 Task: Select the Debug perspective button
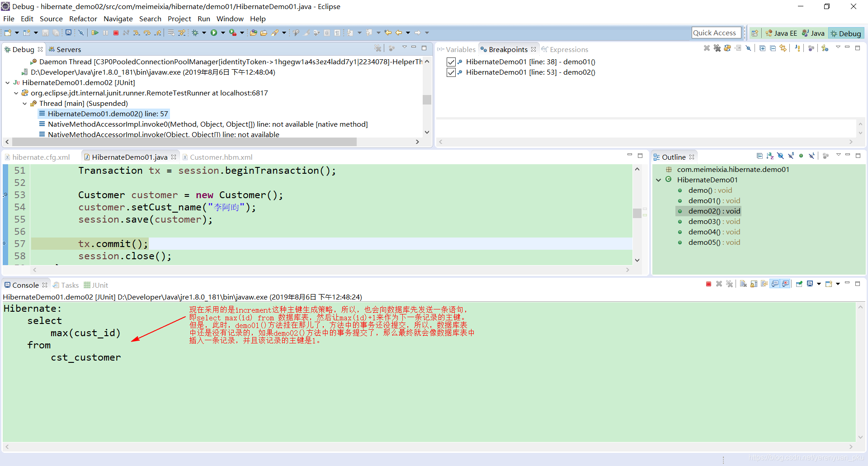(x=846, y=33)
